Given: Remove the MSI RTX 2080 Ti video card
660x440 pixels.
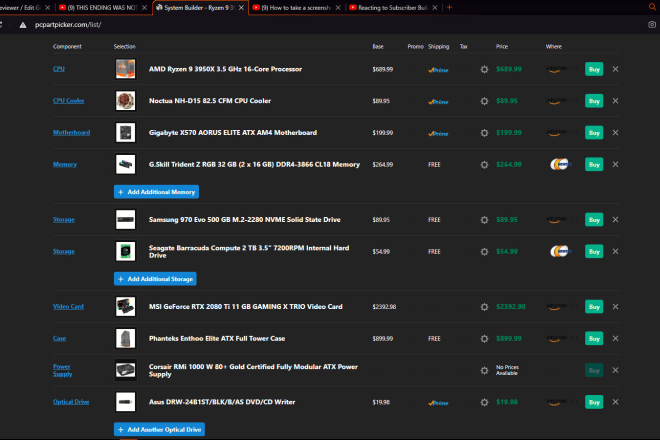Looking at the screenshot, I should pos(615,307).
